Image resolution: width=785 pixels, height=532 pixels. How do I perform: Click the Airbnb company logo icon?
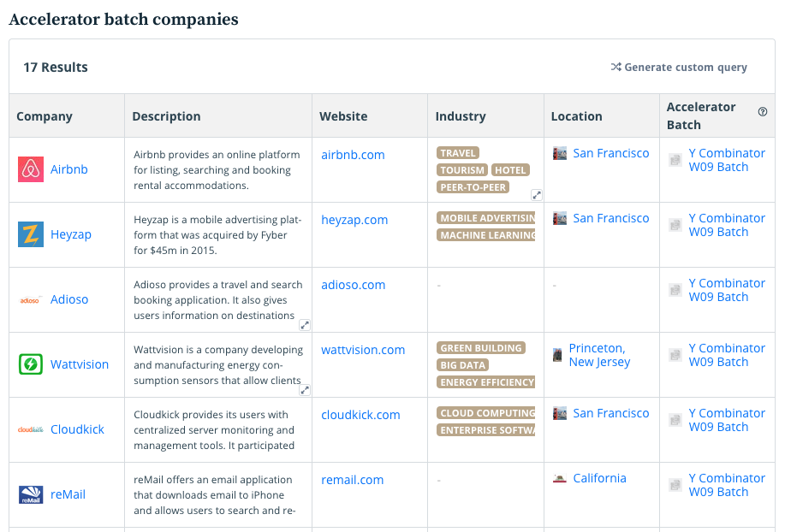(31, 169)
